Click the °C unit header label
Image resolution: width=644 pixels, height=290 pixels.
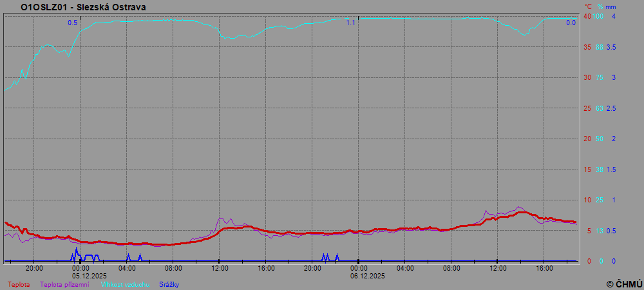pyautogui.click(x=588, y=6)
